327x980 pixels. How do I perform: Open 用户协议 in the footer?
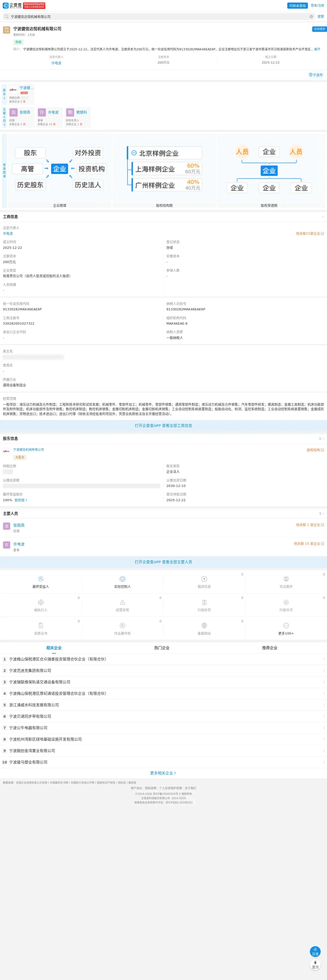(136, 788)
